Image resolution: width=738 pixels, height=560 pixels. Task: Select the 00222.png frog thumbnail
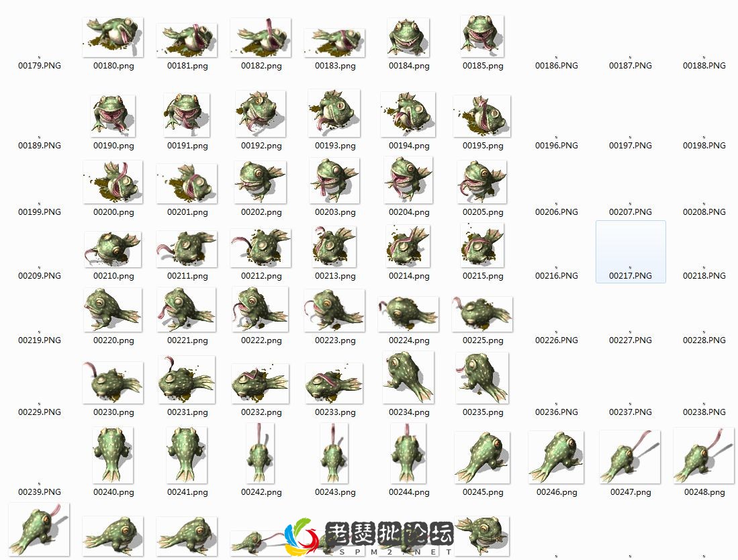261,309
